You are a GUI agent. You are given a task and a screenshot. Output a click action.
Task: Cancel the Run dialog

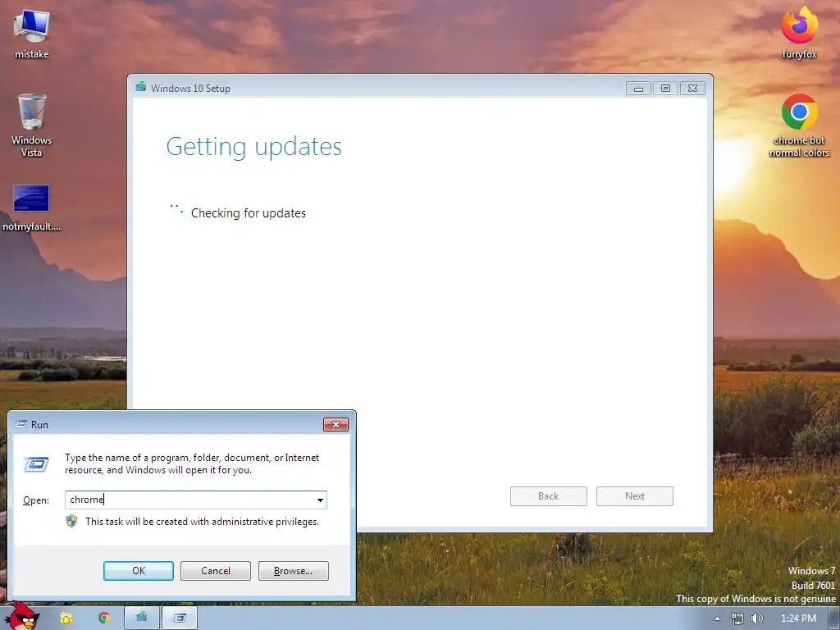coord(216,571)
